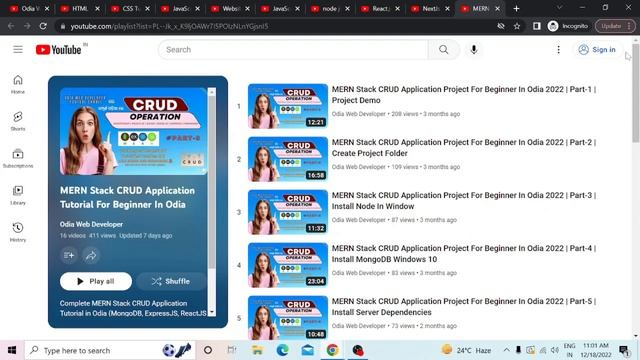
Task: Click the Chrome Update button
Action: pos(615,26)
